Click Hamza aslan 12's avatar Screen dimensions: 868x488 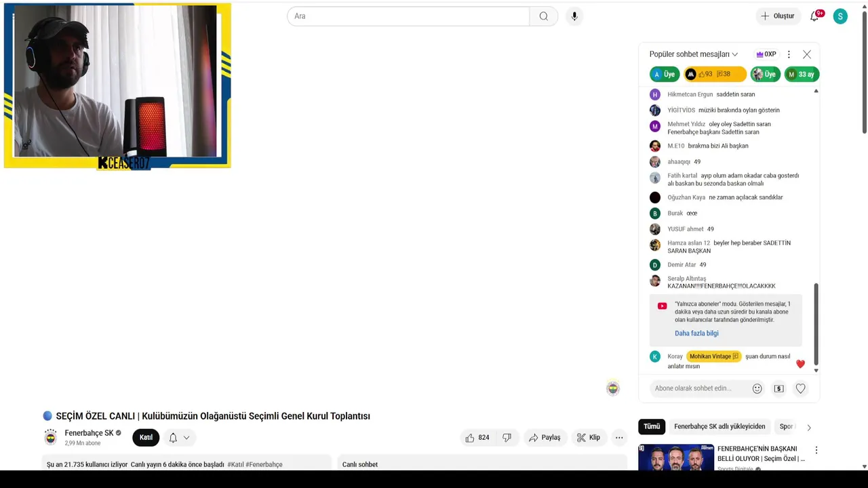tap(655, 245)
